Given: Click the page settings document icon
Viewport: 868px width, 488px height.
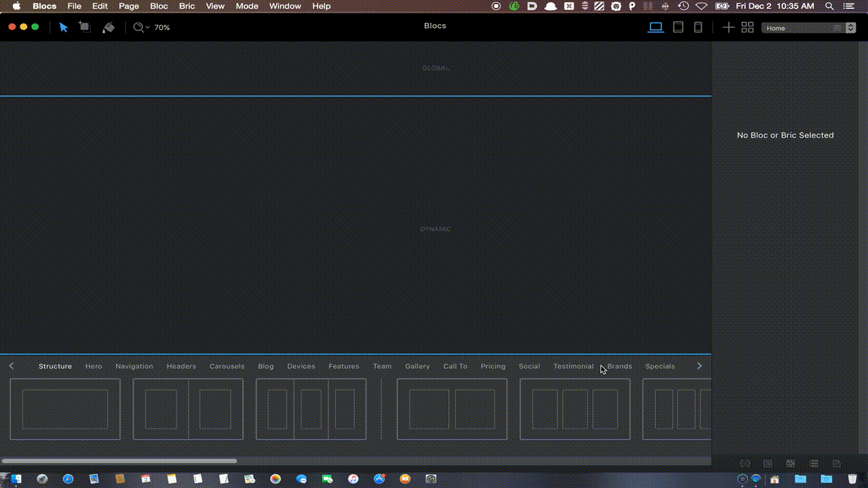Looking at the screenshot, I should (x=837, y=464).
